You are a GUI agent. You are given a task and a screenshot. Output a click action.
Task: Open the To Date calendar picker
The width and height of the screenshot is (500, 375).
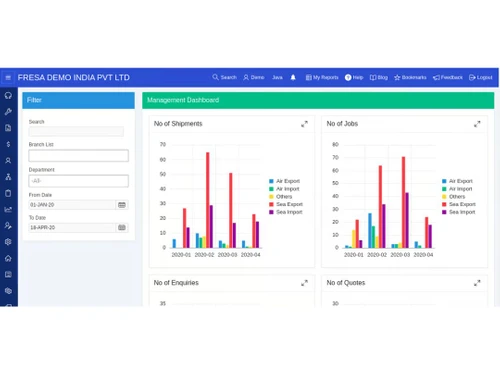coord(122,227)
